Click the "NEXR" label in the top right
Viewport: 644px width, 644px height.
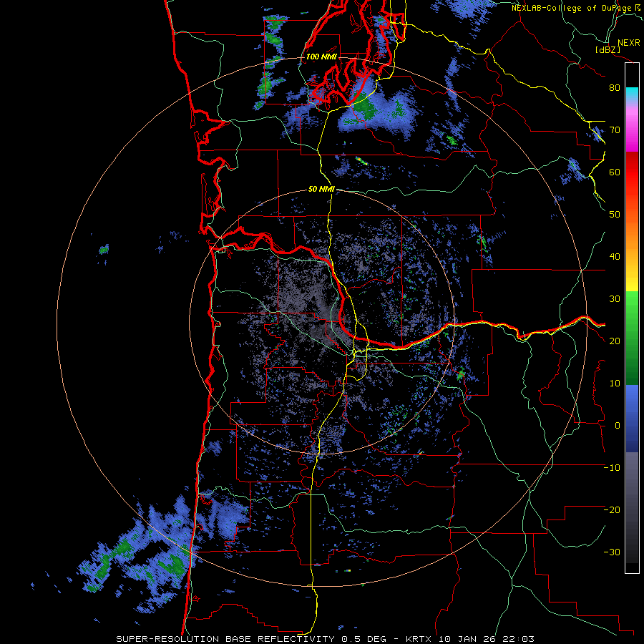(x=628, y=43)
